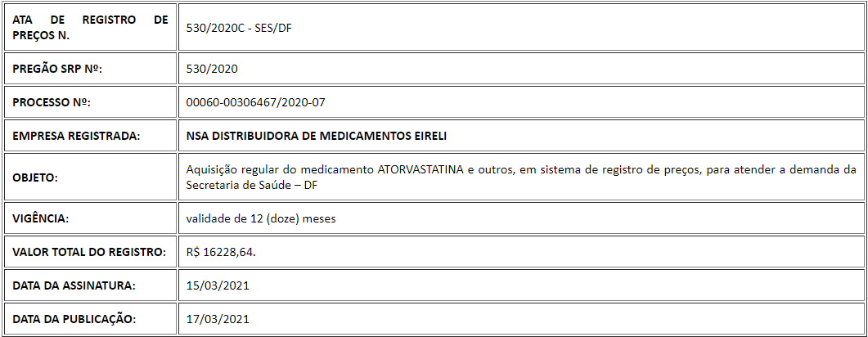Screen dimensions: 868x337
Task: Select the validade de 12 (doze) meses text
Action: click(261, 218)
